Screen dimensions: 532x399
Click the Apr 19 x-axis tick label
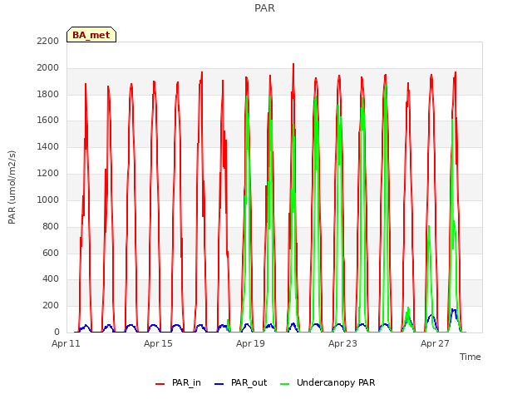click(250, 343)
